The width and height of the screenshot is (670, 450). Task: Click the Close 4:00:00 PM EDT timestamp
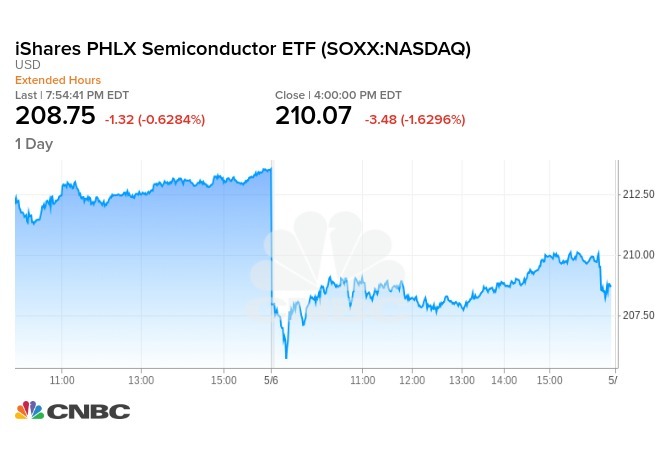click(338, 95)
